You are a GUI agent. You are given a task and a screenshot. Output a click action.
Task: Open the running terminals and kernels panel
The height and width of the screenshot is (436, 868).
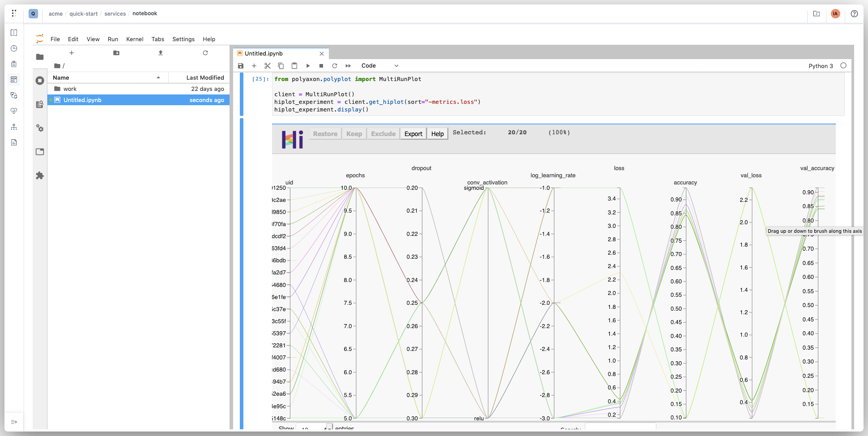click(40, 81)
